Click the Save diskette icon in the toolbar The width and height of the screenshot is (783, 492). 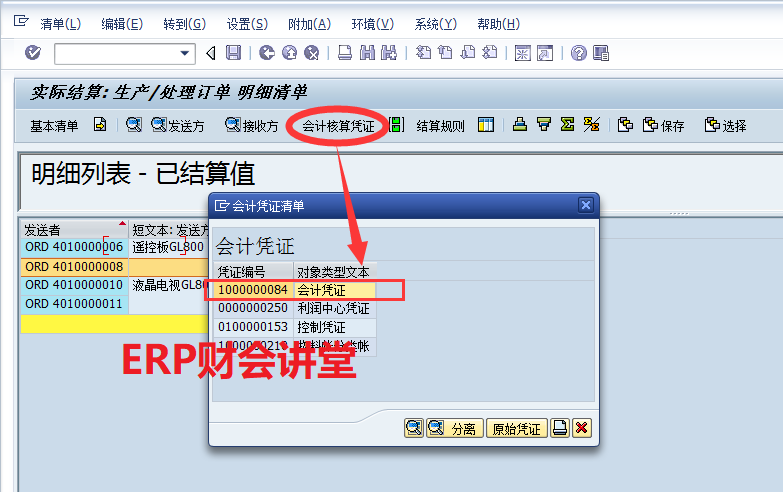pos(233,53)
